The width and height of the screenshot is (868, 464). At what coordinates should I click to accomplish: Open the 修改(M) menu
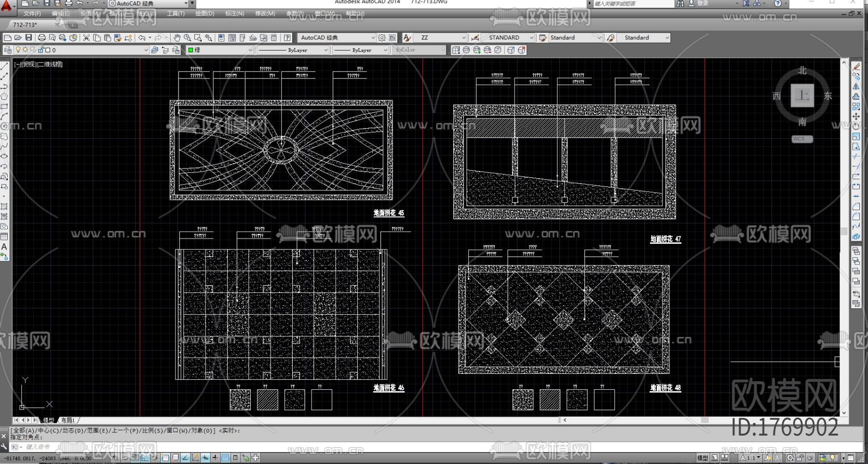coord(265,13)
